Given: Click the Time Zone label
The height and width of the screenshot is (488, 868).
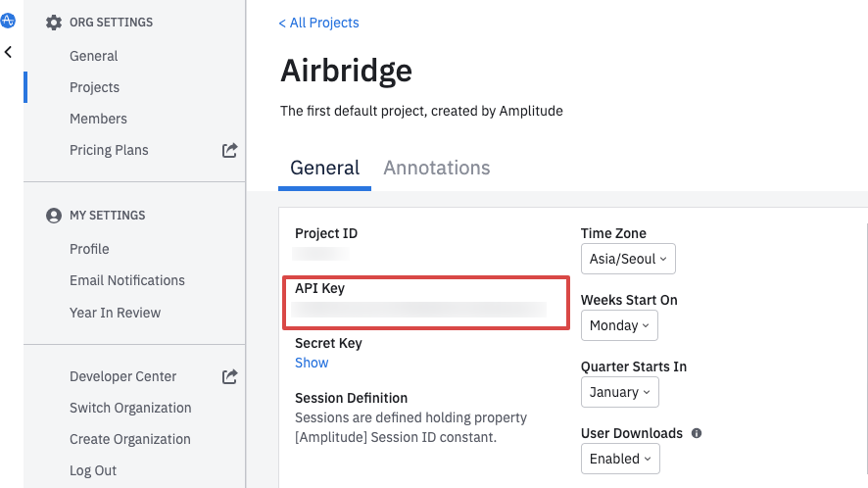Looking at the screenshot, I should [x=613, y=234].
